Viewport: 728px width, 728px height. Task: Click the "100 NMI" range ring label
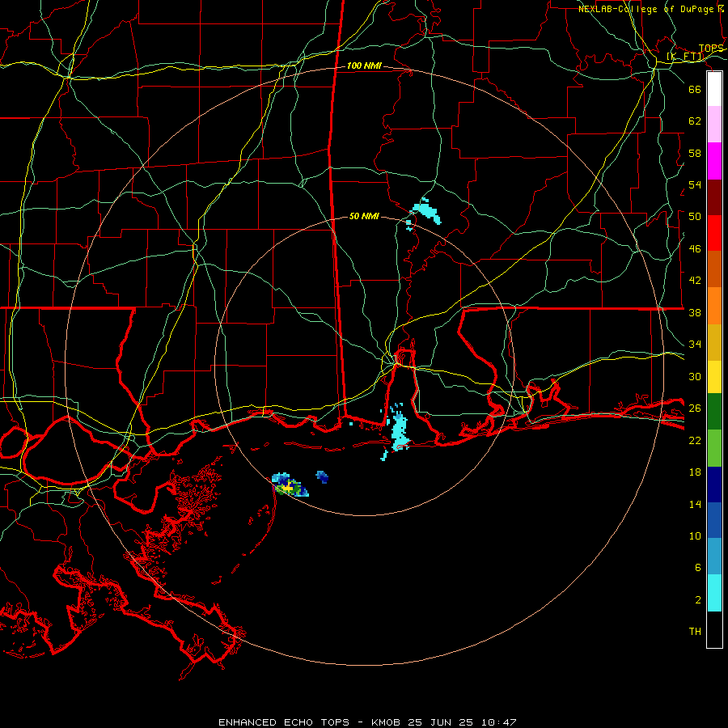365,66
